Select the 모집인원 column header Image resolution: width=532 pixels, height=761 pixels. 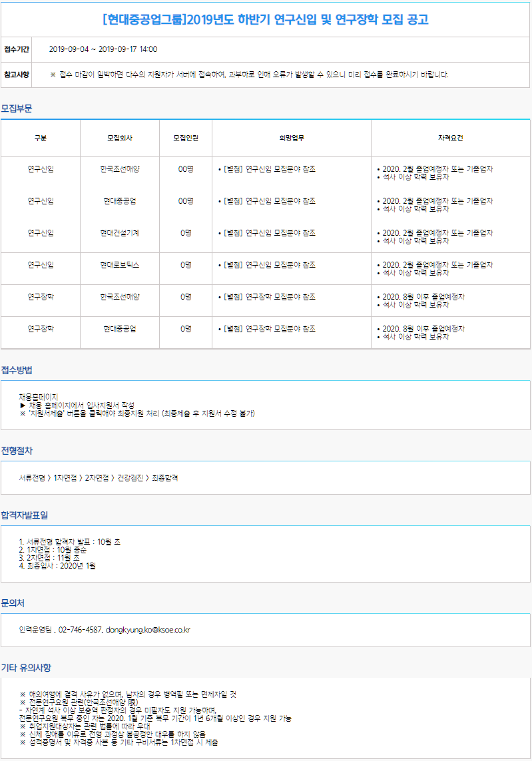click(x=186, y=138)
